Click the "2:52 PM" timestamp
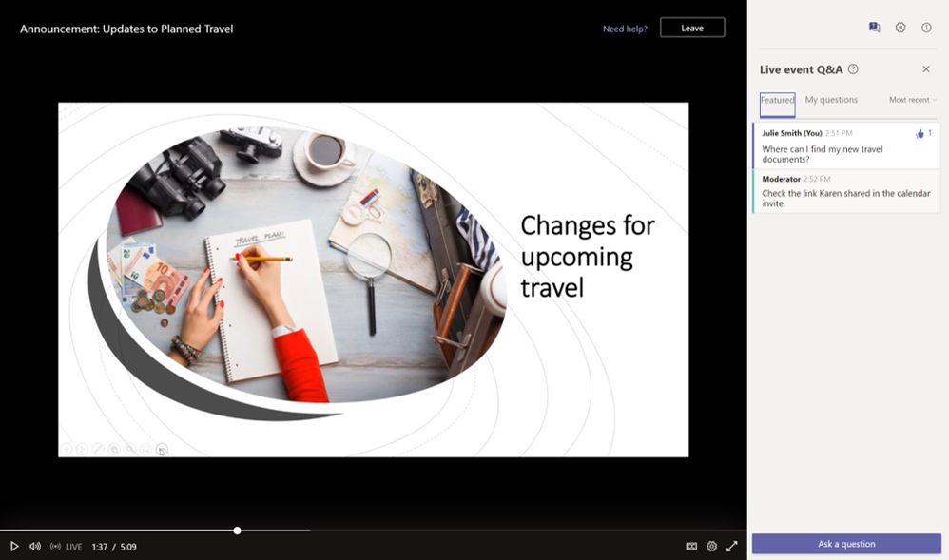 point(817,179)
